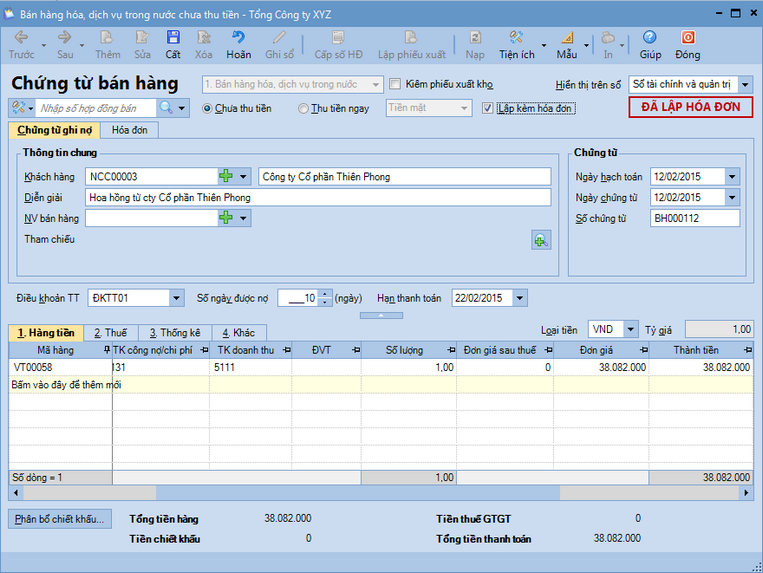
Task: Expand the Khách hàng code dropdown
Action: pos(243,176)
